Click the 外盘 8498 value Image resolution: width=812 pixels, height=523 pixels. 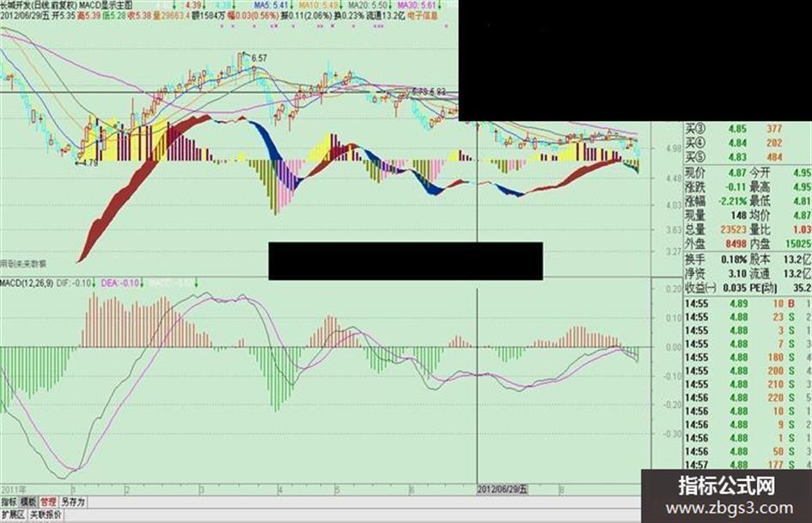click(736, 243)
